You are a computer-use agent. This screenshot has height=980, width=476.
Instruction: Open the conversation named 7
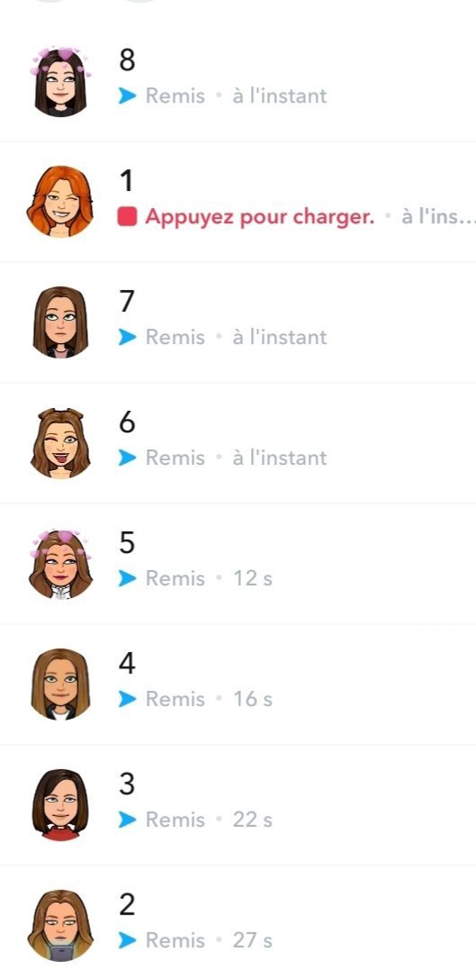(238, 322)
